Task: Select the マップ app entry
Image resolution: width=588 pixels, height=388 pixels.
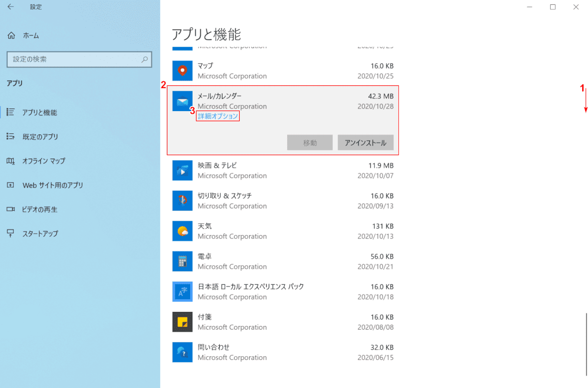Action: coord(283,71)
